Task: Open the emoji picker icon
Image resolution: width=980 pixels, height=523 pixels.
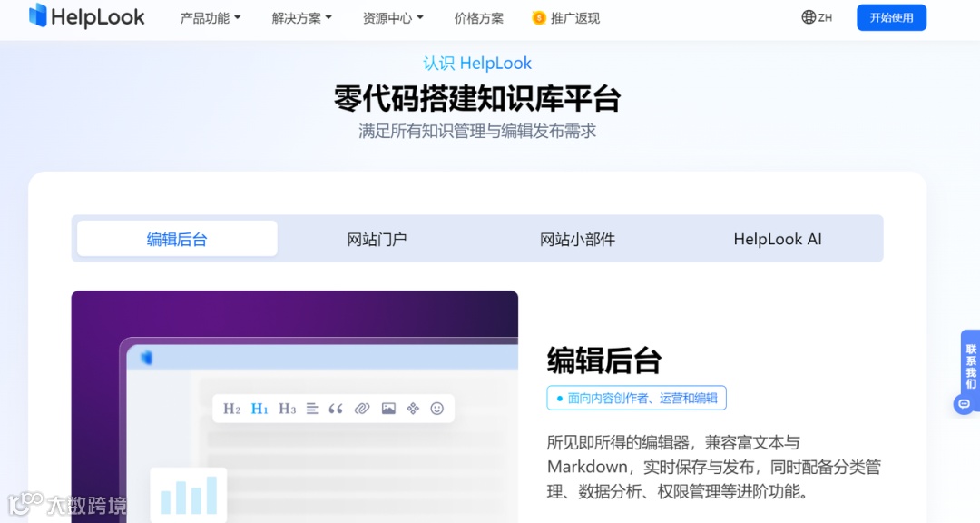Action: (437, 408)
